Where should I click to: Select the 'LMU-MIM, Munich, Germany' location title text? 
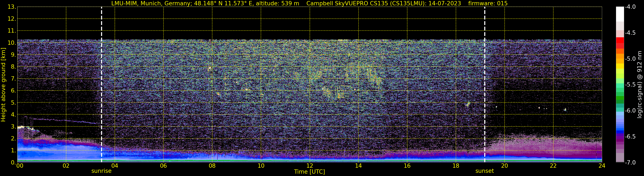pos(152,3)
